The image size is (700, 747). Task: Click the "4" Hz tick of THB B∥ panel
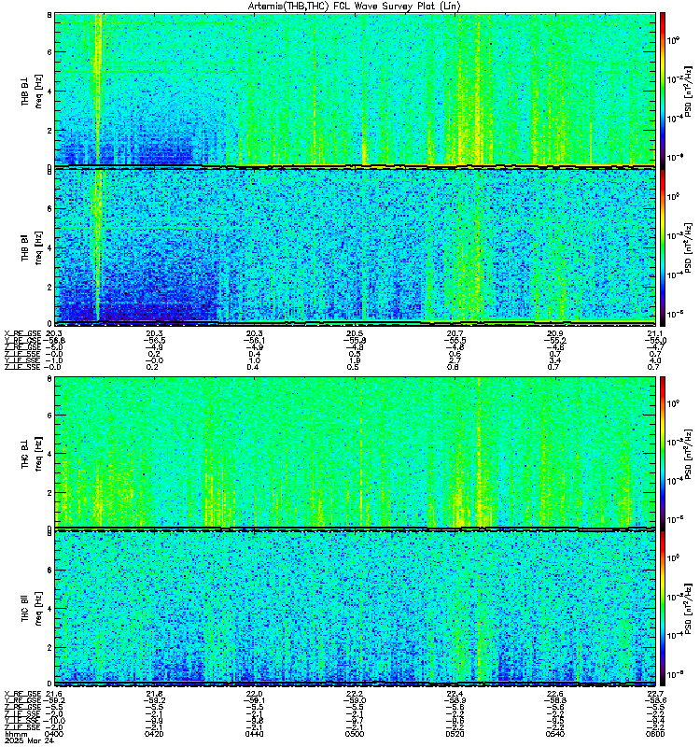click(49, 247)
